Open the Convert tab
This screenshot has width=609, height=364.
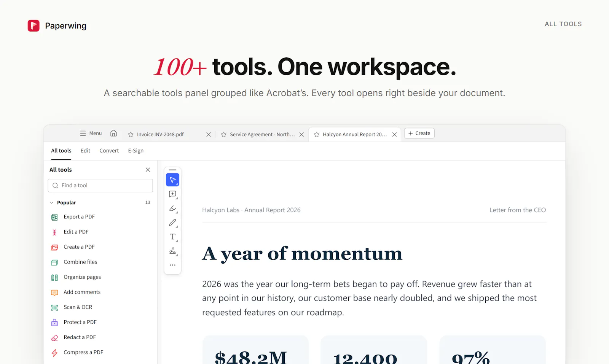click(x=109, y=151)
